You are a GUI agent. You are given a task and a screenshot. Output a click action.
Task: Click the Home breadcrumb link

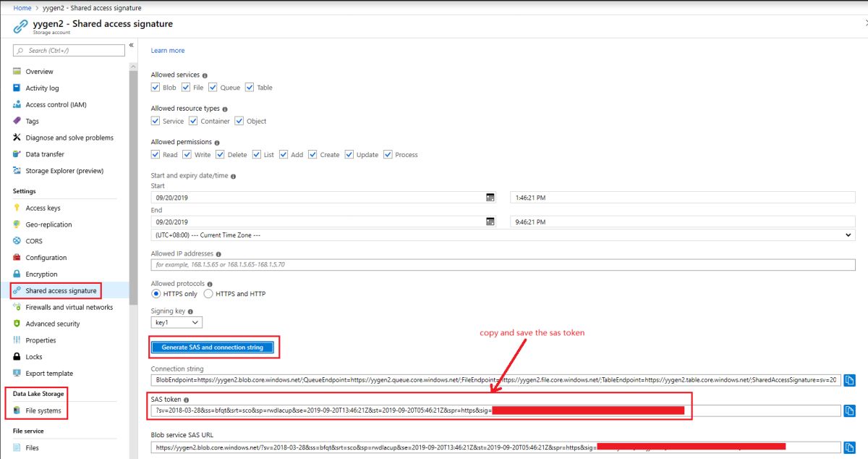pos(22,8)
